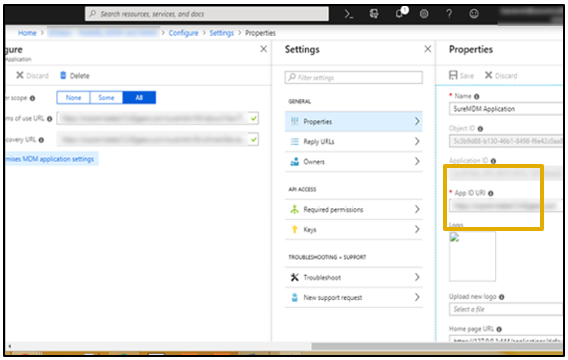Viewport: 568px width, 360px height.
Task: Expand the Reply URLs settings entry
Action: [x=354, y=142]
